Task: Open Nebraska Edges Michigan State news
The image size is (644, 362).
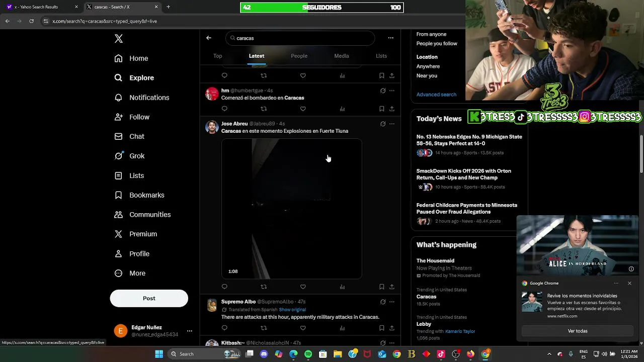Action: pyautogui.click(x=469, y=145)
